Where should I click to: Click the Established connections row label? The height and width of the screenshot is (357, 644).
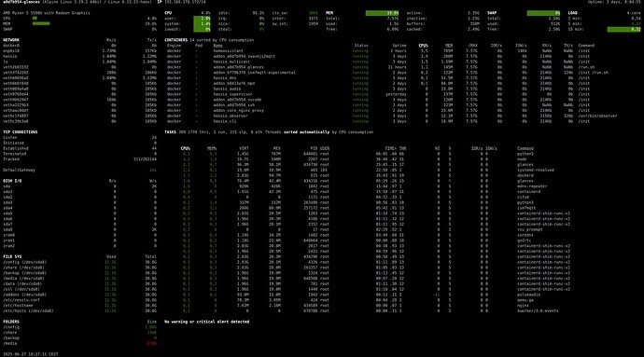click(16, 148)
